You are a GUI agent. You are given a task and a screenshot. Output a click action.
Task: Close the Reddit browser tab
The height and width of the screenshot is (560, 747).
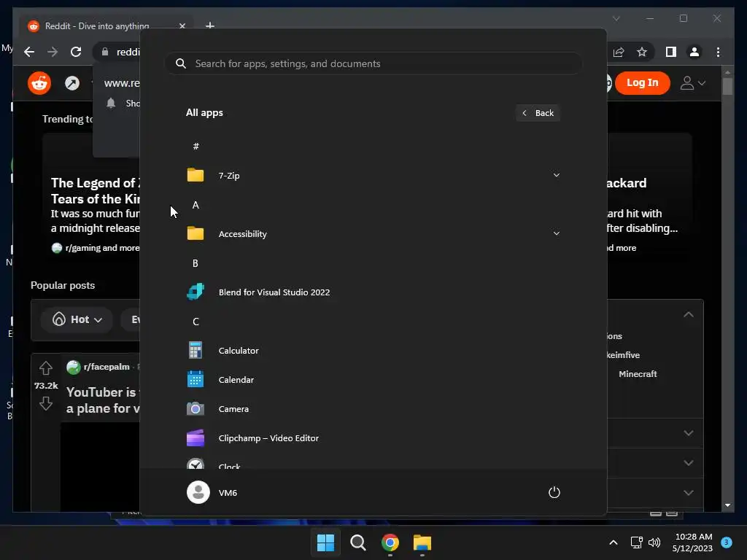pos(182,26)
